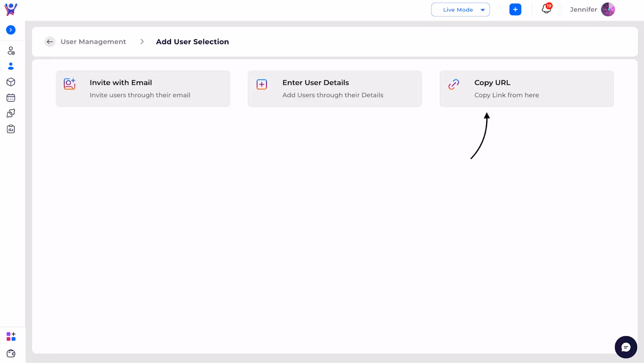Click the blue plus quick-add button
The image size is (644, 363).
515,10
